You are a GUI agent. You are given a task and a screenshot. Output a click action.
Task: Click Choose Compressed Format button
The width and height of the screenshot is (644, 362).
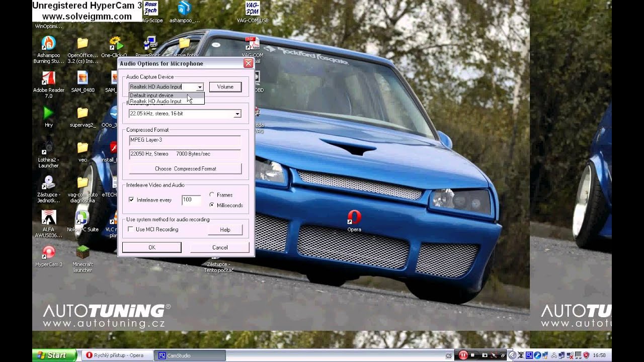[186, 168]
